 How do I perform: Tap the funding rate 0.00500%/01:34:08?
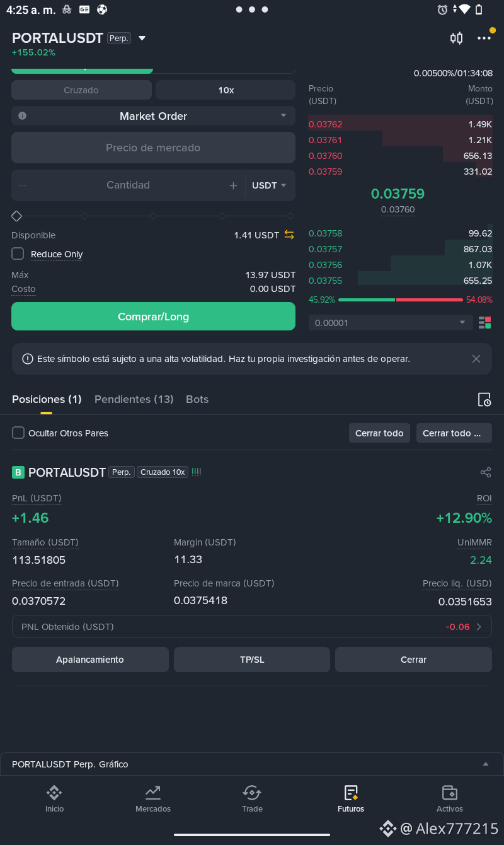(453, 73)
